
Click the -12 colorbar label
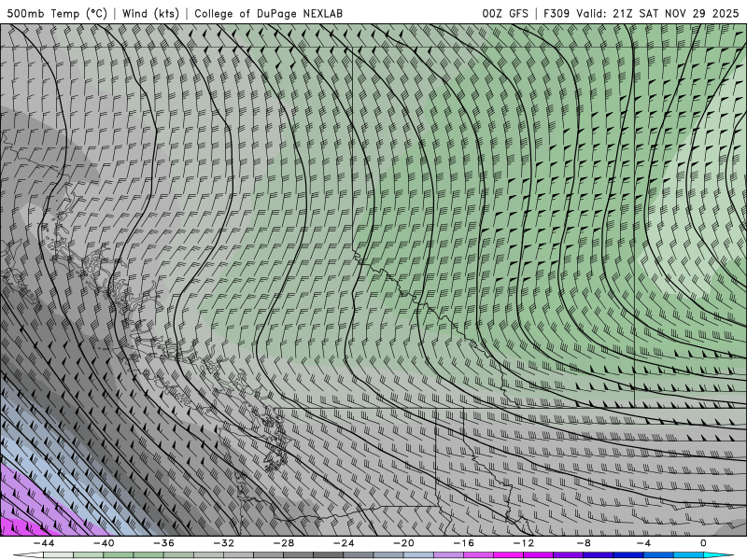tap(524, 543)
